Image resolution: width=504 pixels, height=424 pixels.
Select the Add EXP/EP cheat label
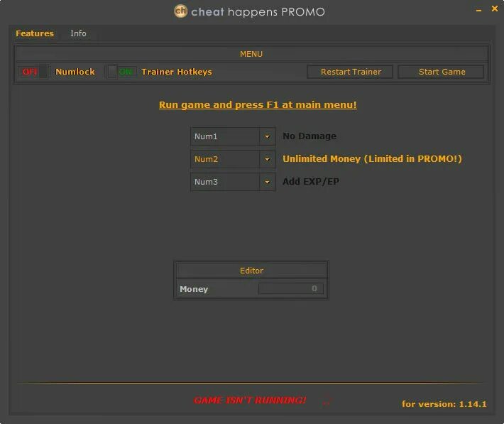(x=311, y=181)
